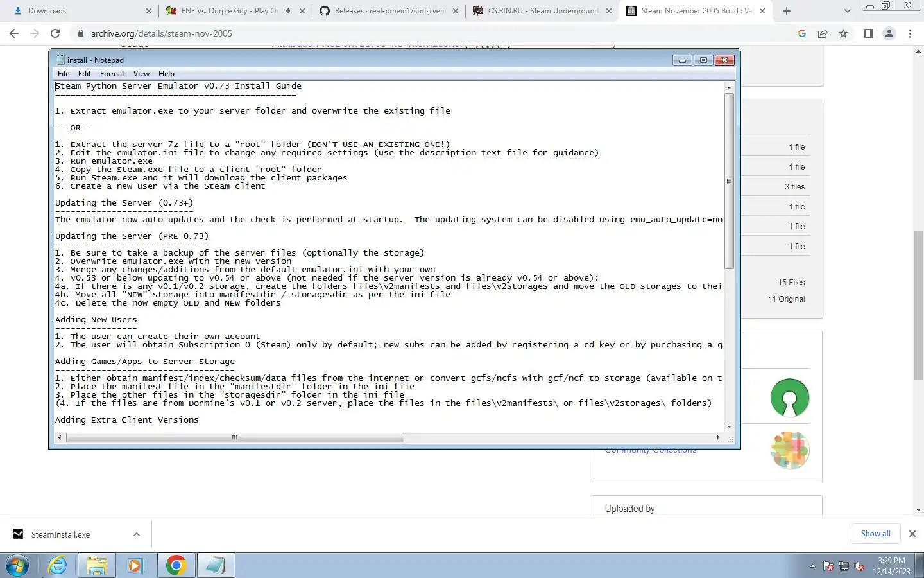Expand SteamInstall.exe download options chevron
The image size is (924, 578).
[137, 534]
